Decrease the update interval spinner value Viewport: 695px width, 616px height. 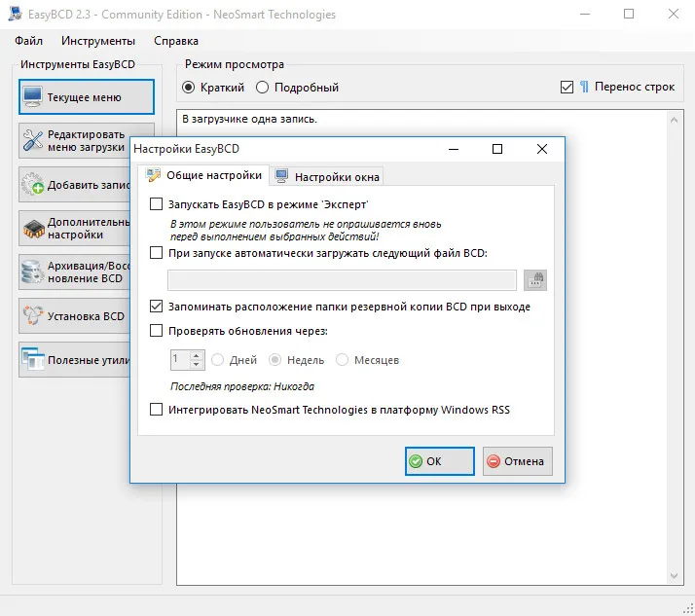coord(196,364)
